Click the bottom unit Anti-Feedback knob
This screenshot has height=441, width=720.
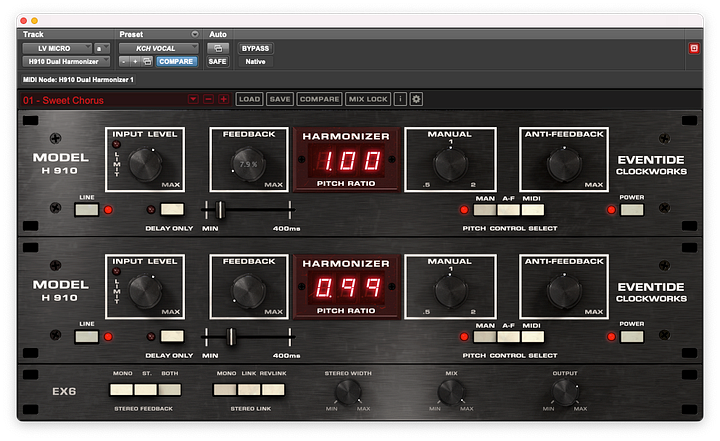tap(564, 291)
